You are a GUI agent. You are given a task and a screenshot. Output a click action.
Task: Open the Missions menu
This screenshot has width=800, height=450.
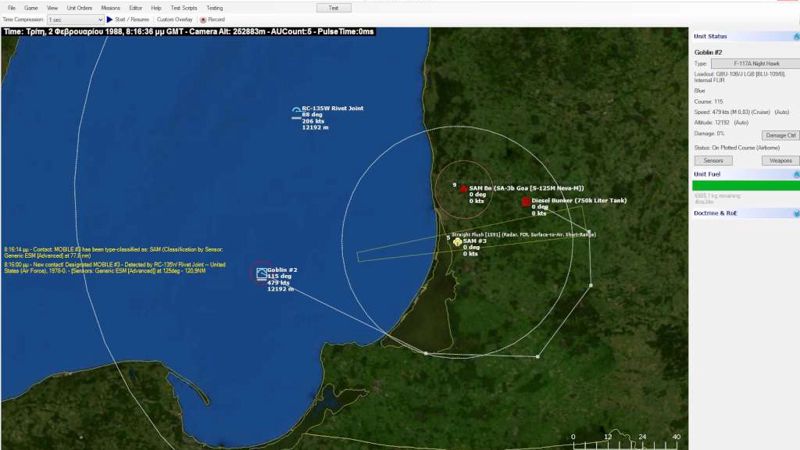tap(110, 8)
